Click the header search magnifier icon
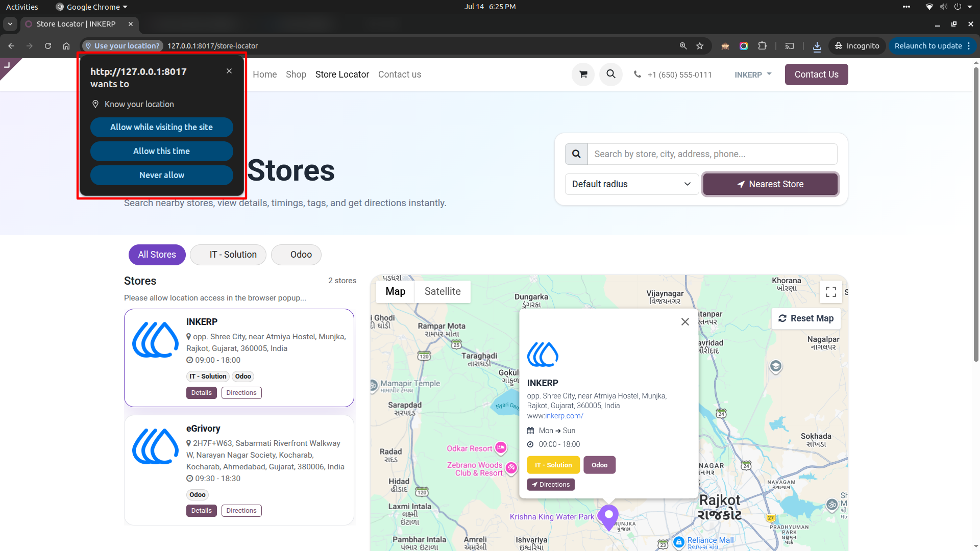 click(611, 74)
